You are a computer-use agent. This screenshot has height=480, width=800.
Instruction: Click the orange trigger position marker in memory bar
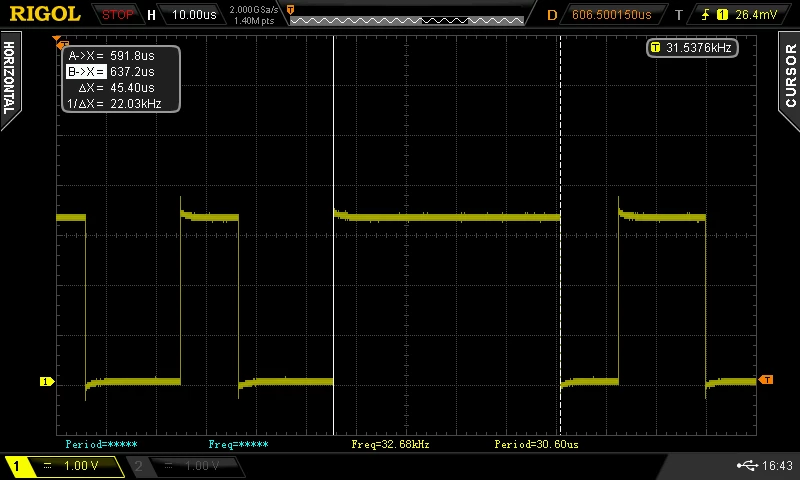tap(290, 10)
